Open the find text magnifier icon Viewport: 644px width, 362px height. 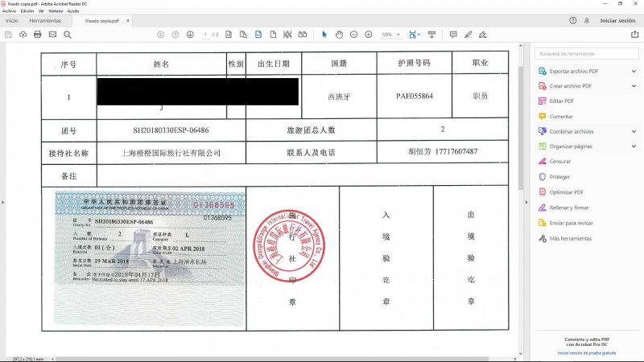(68, 35)
